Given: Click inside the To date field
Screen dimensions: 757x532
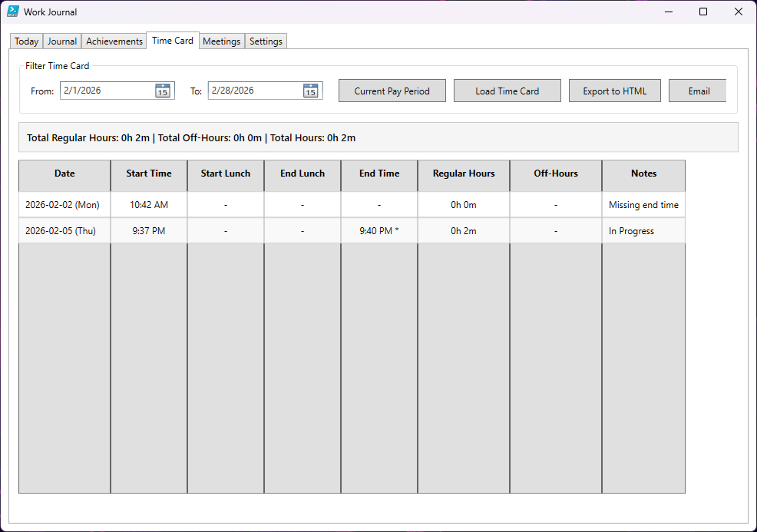Looking at the screenshot, I should (x=253, y=91).
